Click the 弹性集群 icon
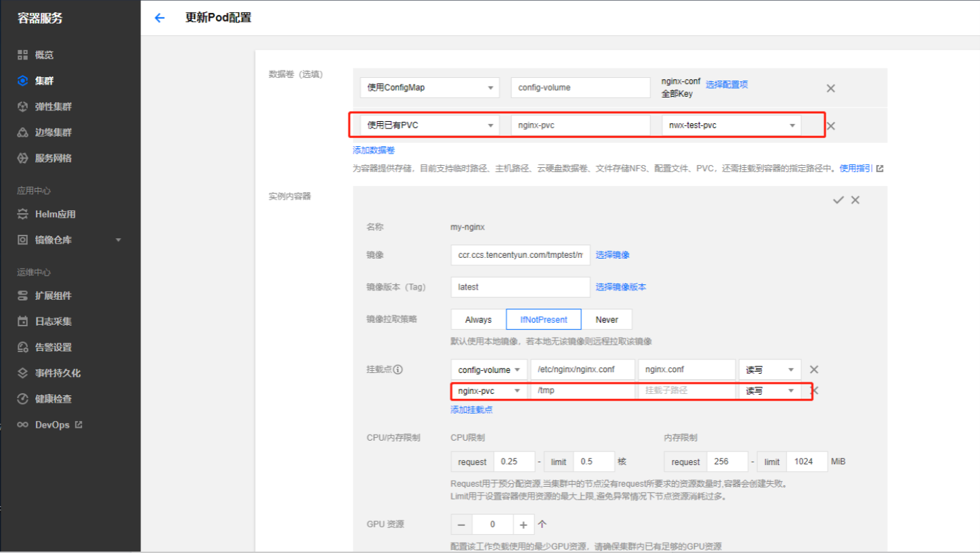Screen dimensions: 980x553 pyautogui.click(x=22, y=106)
